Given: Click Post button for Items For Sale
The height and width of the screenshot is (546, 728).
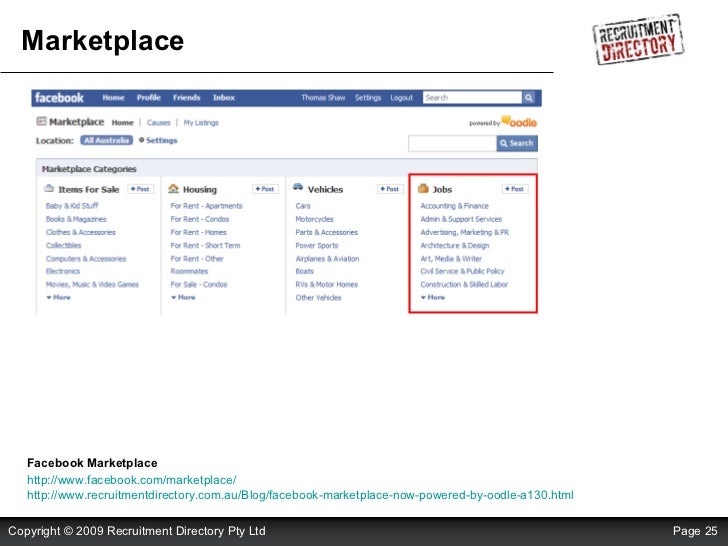Looking at the screenshot, I should (x=140, y=189).
